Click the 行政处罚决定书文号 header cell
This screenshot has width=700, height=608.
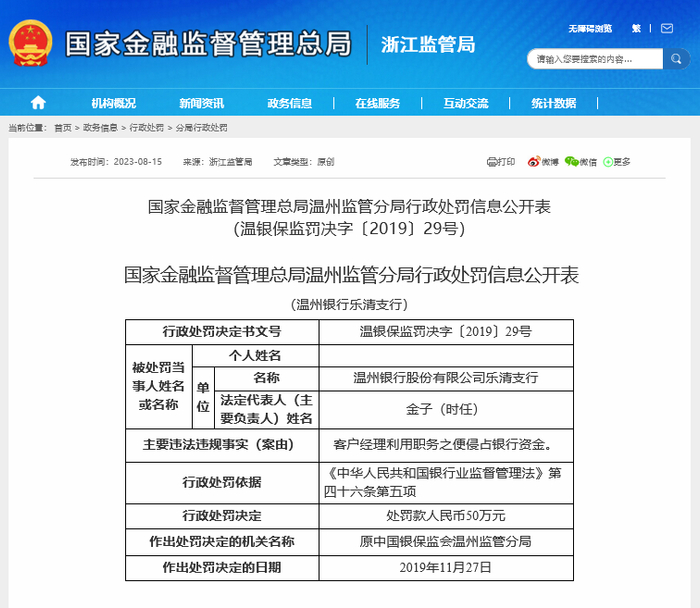[222, 332]
